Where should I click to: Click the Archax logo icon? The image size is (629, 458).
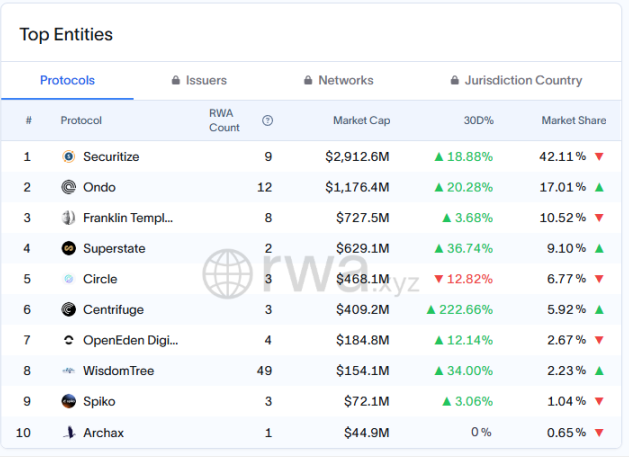coord(69,432)
